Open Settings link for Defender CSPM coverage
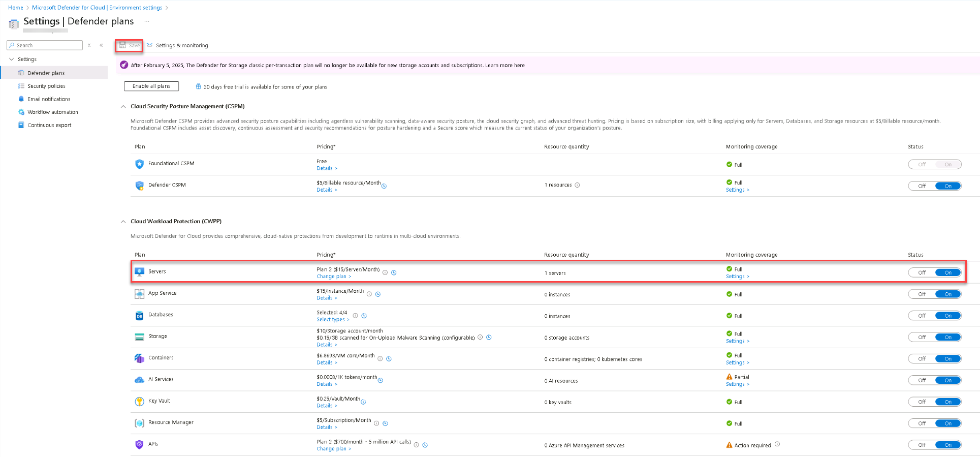Screen dimensions: 980x457 coord(738,190)
